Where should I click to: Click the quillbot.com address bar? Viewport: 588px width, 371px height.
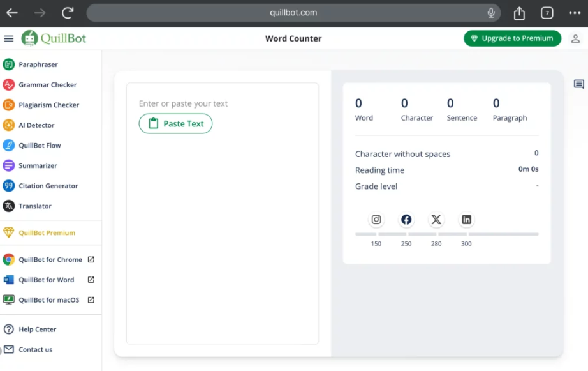coord(293,13)
